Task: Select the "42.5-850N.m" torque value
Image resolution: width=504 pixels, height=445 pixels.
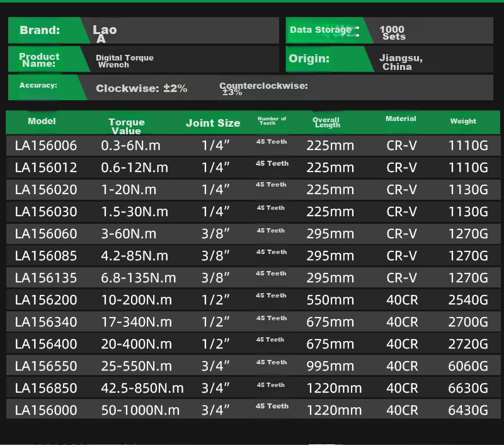Action: (x=142, y=388)
